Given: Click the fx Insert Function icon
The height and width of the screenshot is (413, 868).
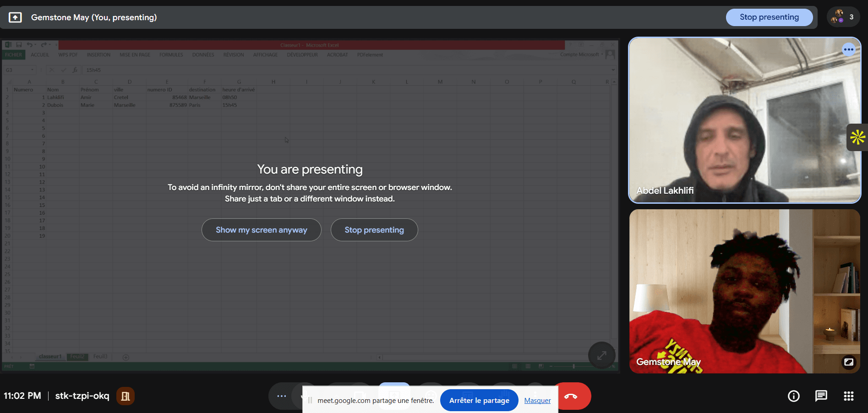Looking at the screenshot, I should pyautogui.click(x=75, y=70).
